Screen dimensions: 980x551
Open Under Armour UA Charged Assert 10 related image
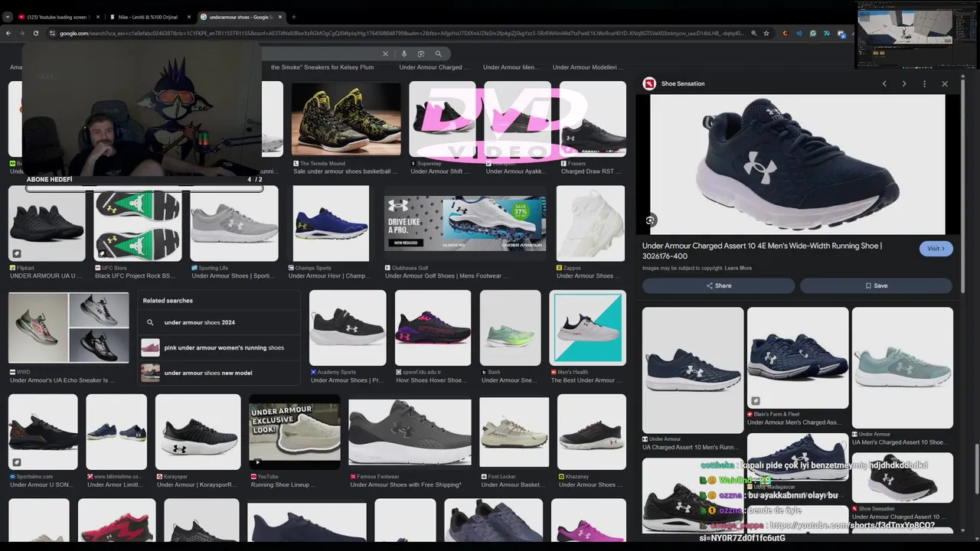tap(693, 370)
